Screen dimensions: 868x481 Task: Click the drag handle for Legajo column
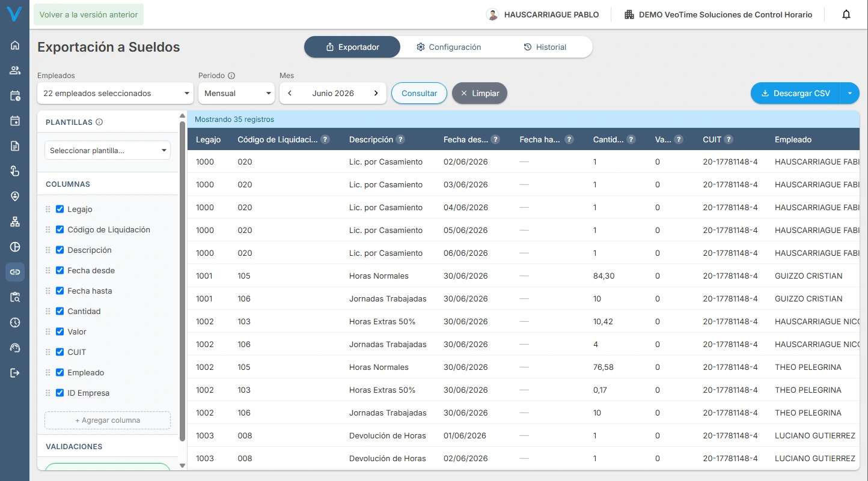(x=48, y=209)
